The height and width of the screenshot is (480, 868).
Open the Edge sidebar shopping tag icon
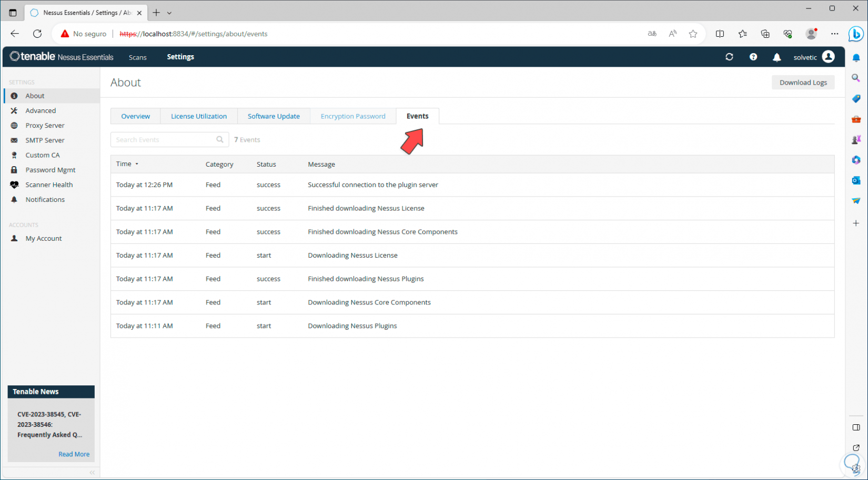(856, 98)
